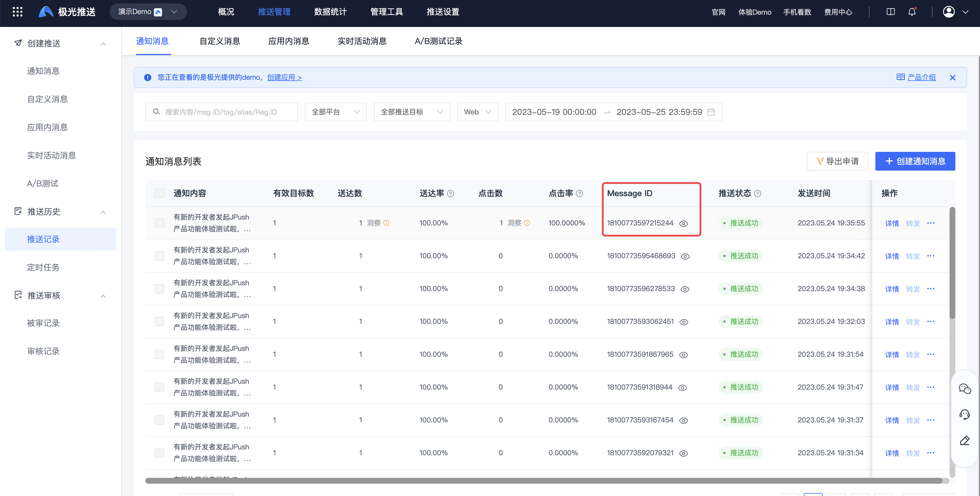The height and width of the screenshot is (496, 980).
Task: Open the 演示Demo app switcher dropdown
Action: pos(148,12)
